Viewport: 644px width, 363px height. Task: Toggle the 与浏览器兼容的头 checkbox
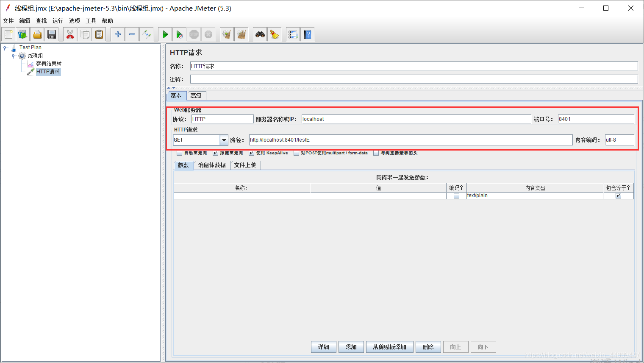[x=376, y=153]
